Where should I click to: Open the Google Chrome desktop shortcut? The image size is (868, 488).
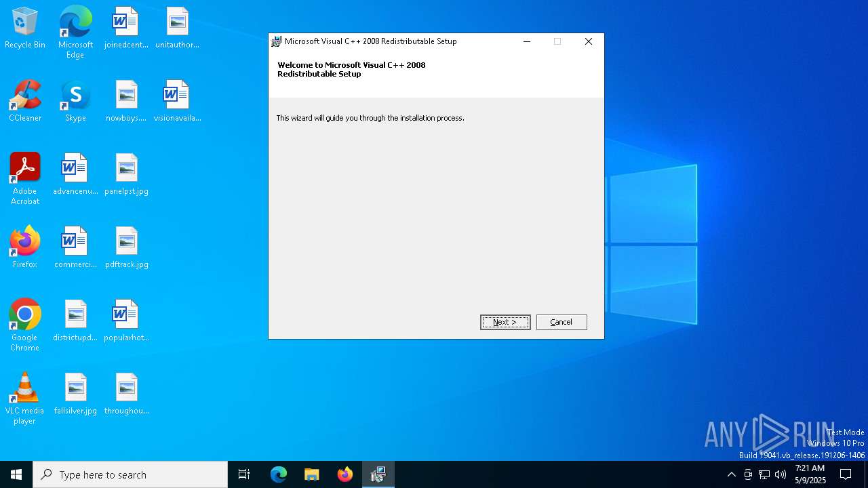[25, 325]
